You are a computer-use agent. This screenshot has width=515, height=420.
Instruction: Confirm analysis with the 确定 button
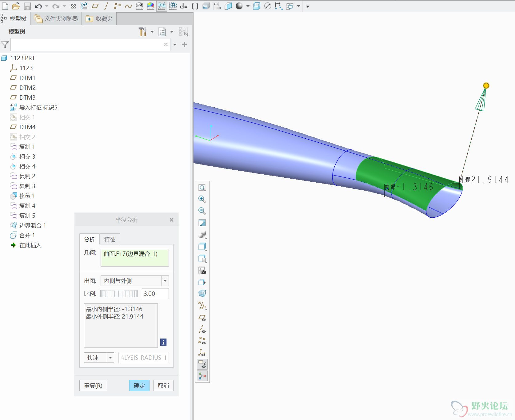(139, 386)
